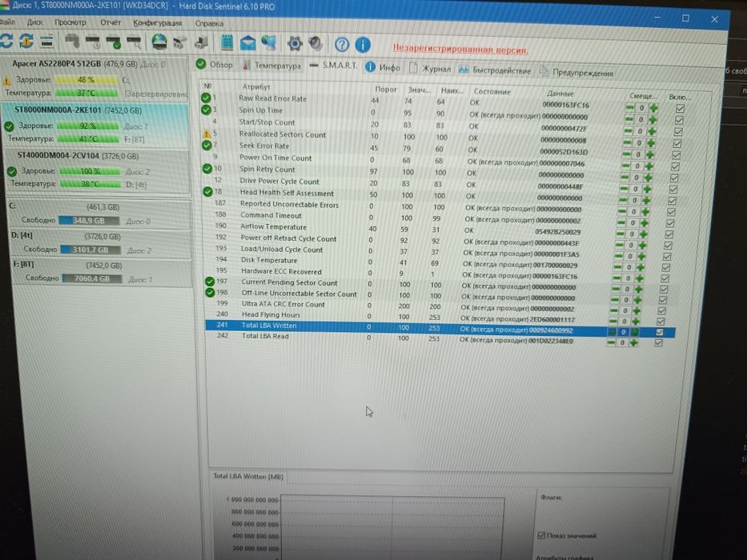
Task: Toggle the enable checkbox for Power On Time Count
Action: pos(675,166)
